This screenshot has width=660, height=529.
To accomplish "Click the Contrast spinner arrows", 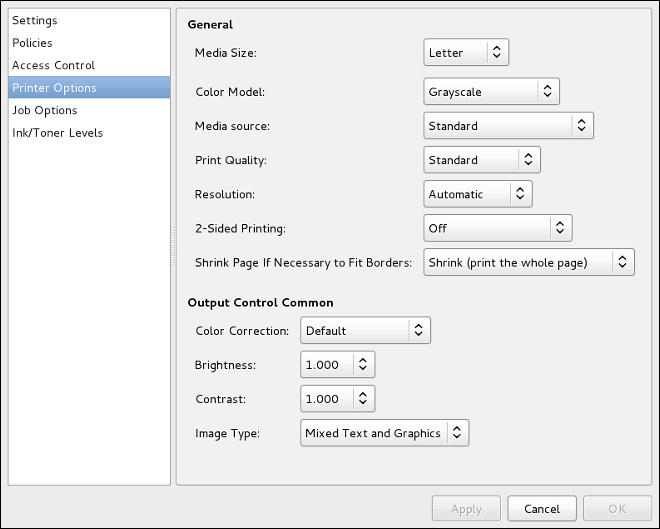I will pos(363,399).
